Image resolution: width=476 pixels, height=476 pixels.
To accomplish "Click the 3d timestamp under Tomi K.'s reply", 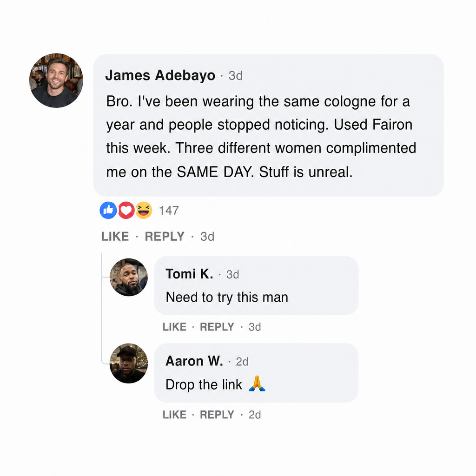I will (x=255, y=327).
